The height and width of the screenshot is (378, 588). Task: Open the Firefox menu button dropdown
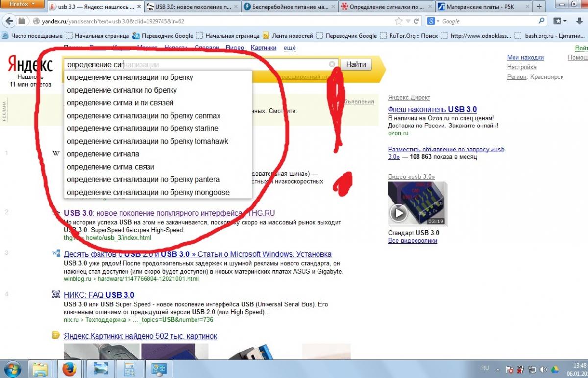click(x=24, y=4)
